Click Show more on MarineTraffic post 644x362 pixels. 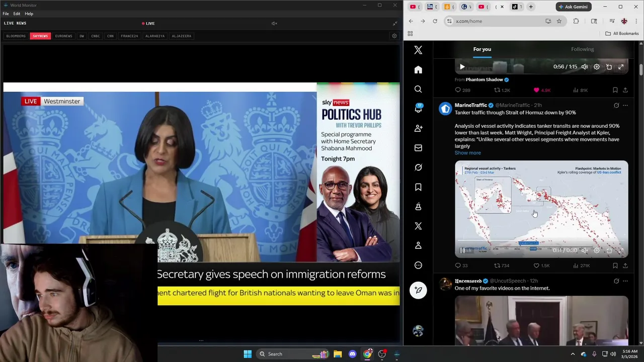(467, 153)
